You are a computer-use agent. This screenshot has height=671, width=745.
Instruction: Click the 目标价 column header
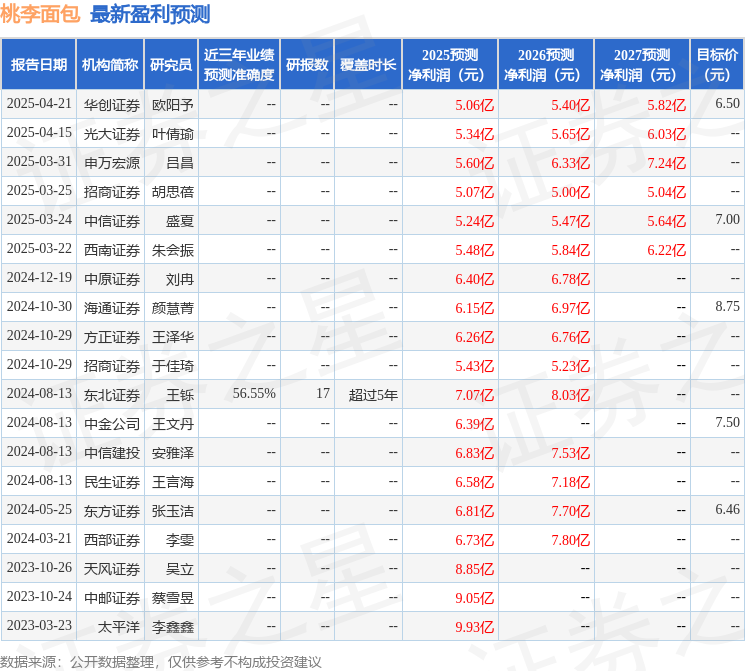point(717,65)
